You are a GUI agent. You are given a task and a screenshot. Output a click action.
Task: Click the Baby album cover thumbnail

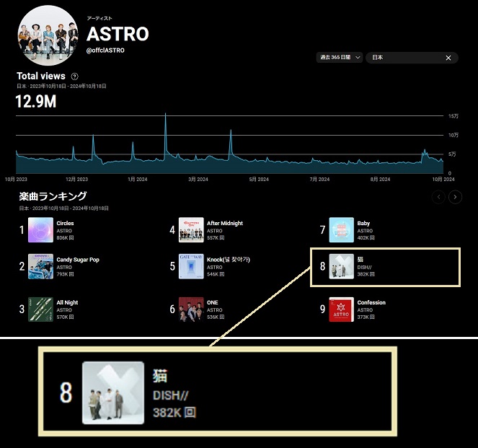(341, 230)
